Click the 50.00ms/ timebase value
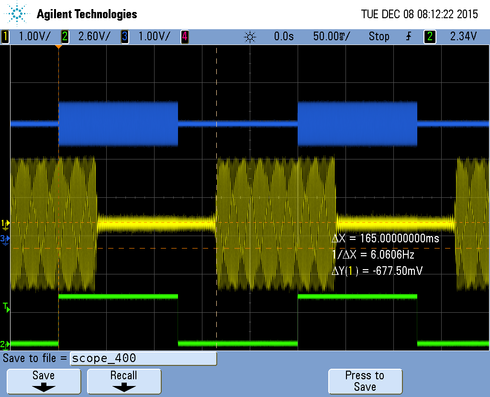 coord(331,36)
